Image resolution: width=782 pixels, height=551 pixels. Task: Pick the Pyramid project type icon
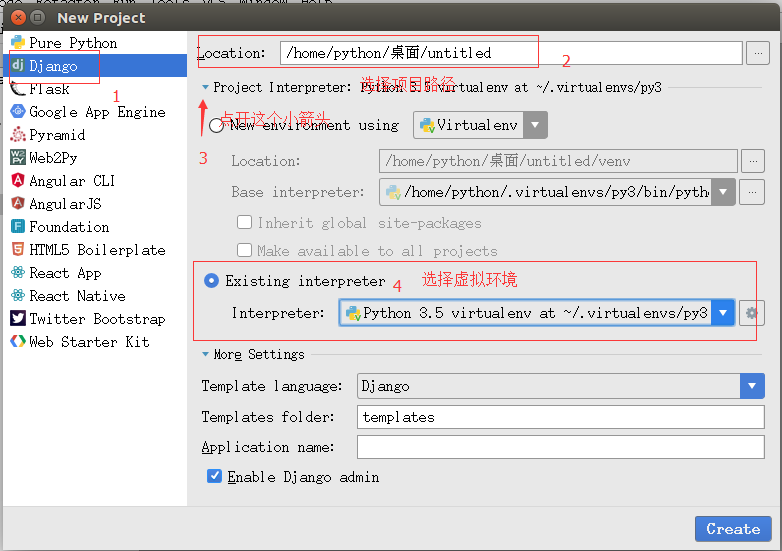(18, 135)
